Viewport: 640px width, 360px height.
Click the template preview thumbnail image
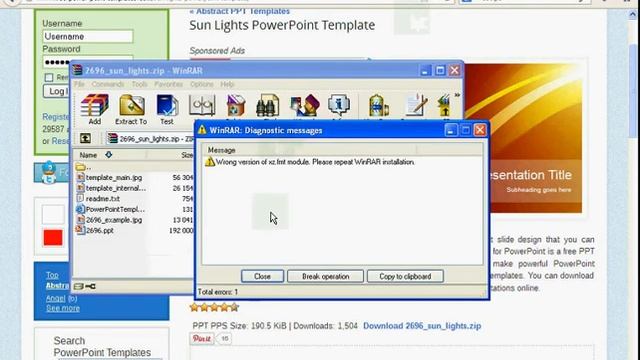524,138
